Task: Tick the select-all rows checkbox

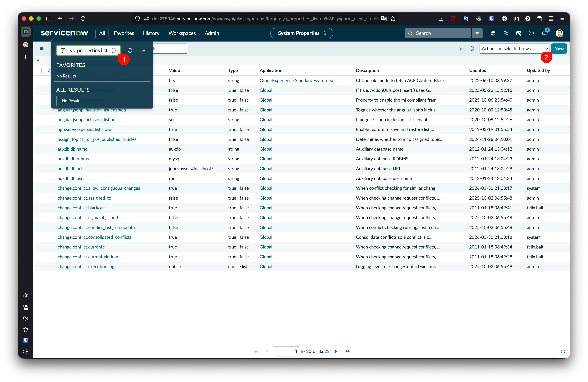Action: pos(39,70)
